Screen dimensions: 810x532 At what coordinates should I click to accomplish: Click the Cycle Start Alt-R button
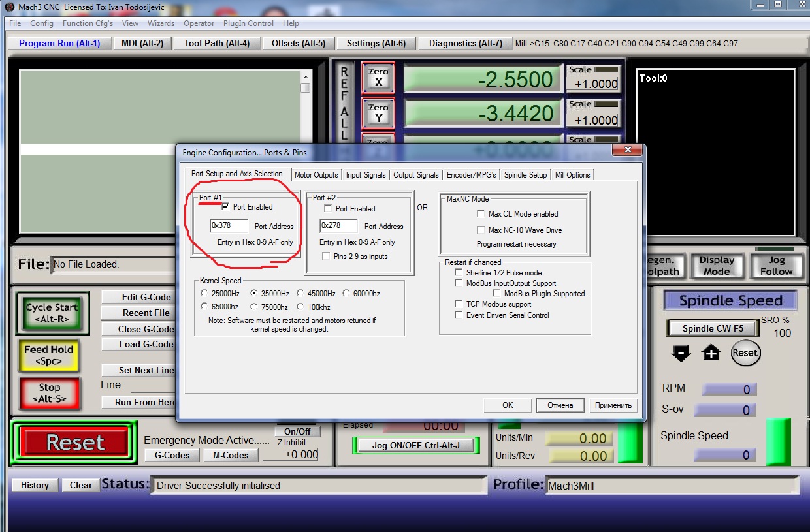52,313
